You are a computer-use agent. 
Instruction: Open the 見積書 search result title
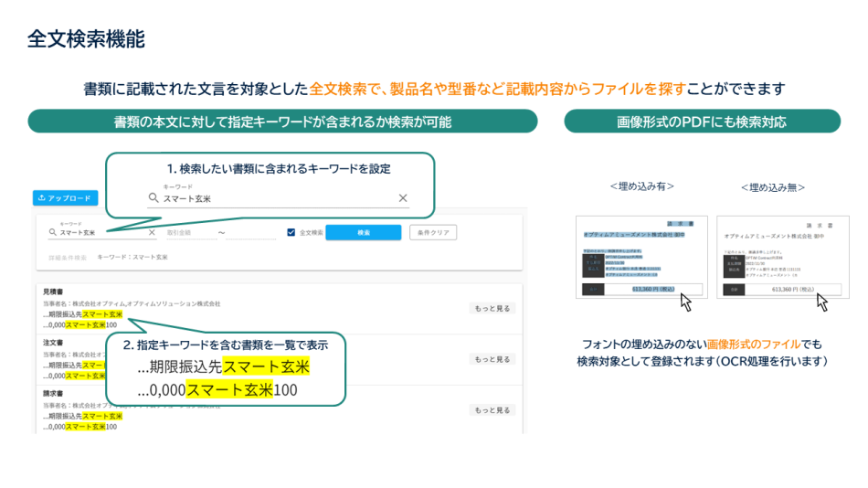53,292
